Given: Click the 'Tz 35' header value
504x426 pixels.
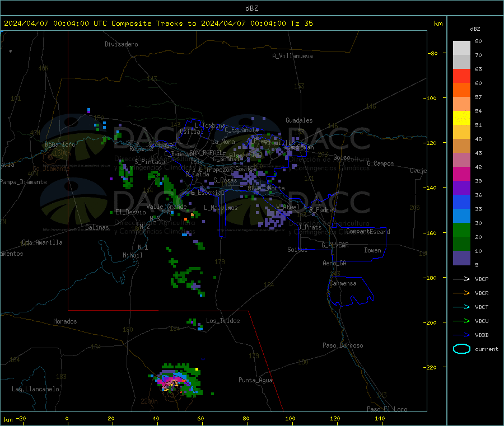Looking at the screenshot, I should (x=301, y=24).
